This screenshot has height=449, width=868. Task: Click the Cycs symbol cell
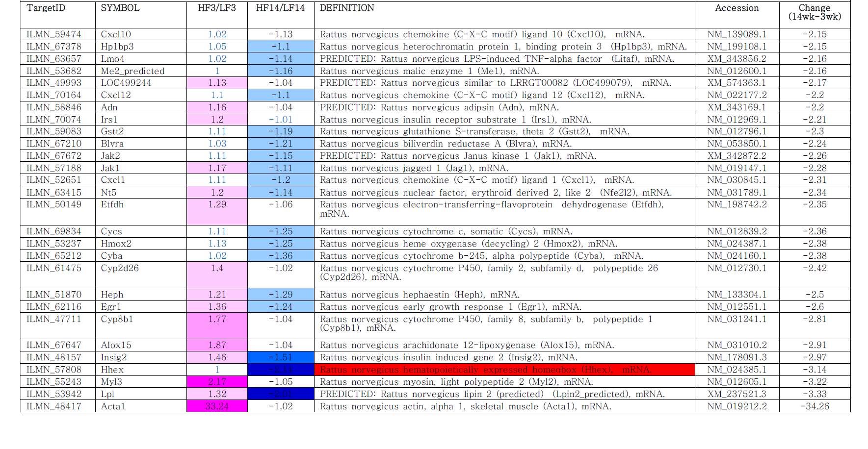pos(141,231)
